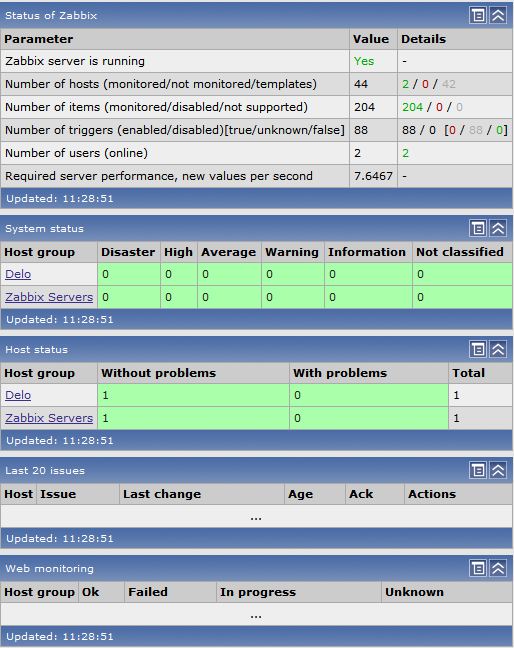Open menu icon in Host status header

tap(478, 349)
